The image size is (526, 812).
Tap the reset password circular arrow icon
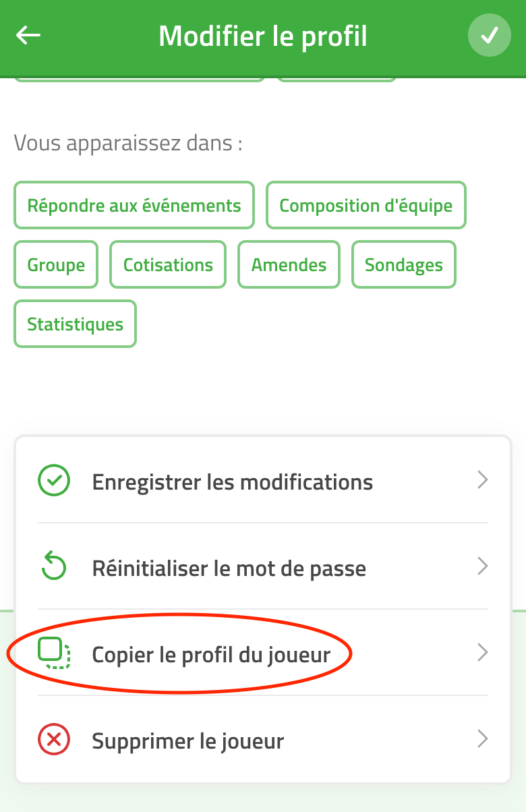[54, 567]
